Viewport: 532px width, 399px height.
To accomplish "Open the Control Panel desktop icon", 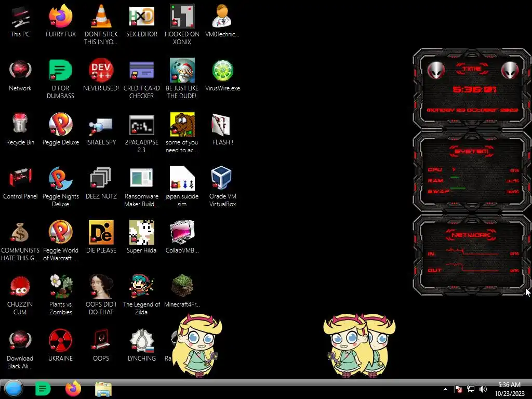I will (20, 183).
